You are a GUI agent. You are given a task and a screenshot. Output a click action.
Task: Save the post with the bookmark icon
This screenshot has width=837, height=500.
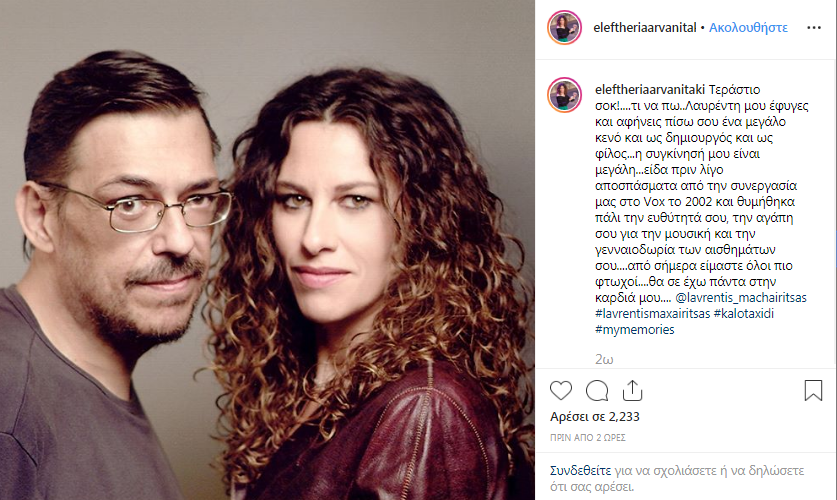[813, 390]
